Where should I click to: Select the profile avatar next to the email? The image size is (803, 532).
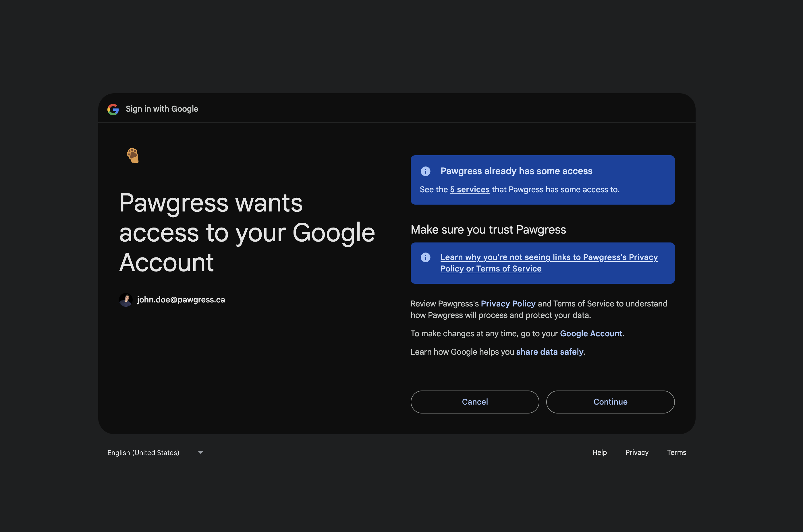click(x=126, y=300)
